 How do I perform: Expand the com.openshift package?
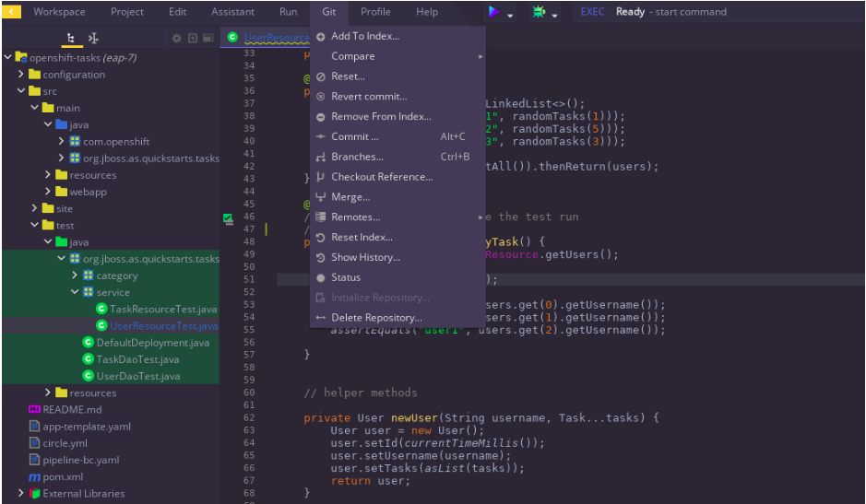(x=61, y=141)
